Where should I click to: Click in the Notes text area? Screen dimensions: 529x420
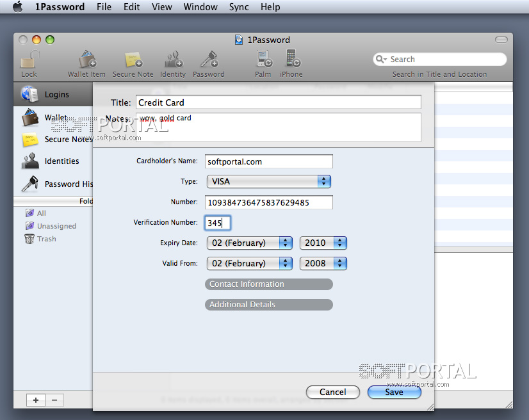click(279, 127)
